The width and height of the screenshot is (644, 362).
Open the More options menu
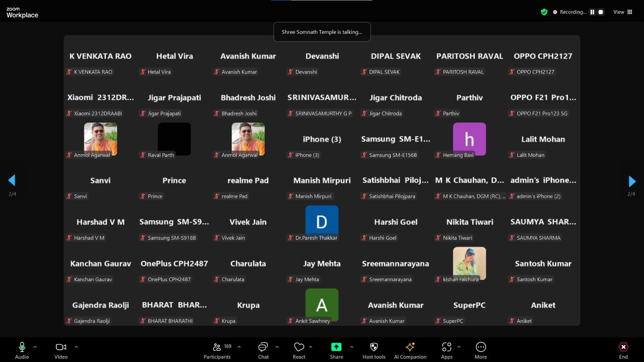[481, 350]
